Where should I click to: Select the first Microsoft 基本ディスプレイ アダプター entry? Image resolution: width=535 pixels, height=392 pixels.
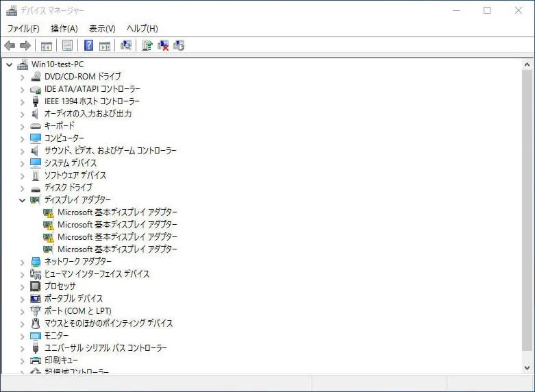click(116, 212)
